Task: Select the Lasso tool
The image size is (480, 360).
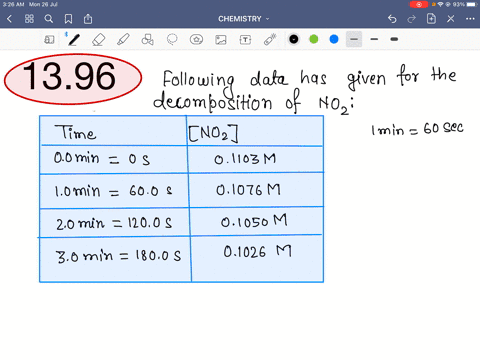Action: click(x=172, y=40)
